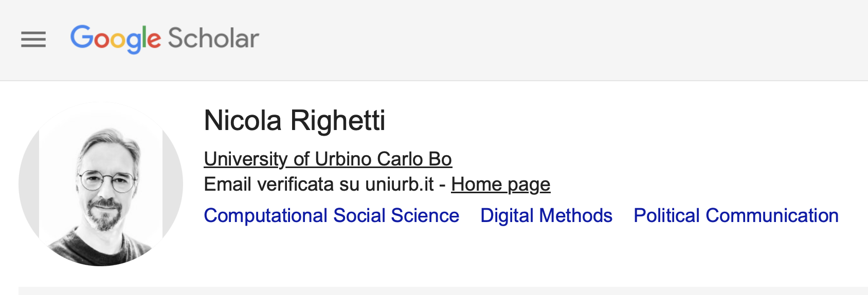This screenshot has width=868, height=295.
Task: Click the Nicola Righetti name heading
Action: pos(294,121)
